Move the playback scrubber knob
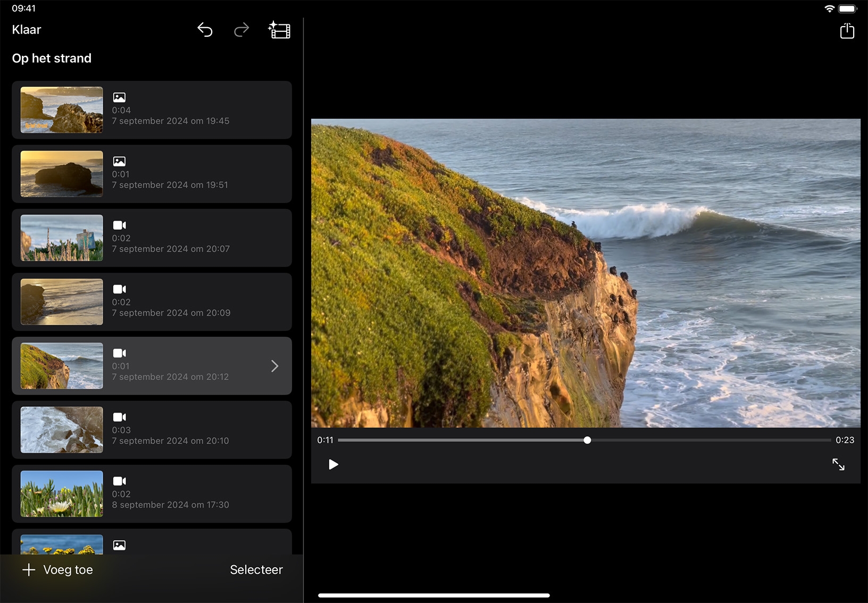This screenshot has width=868, height=603. 587,440
